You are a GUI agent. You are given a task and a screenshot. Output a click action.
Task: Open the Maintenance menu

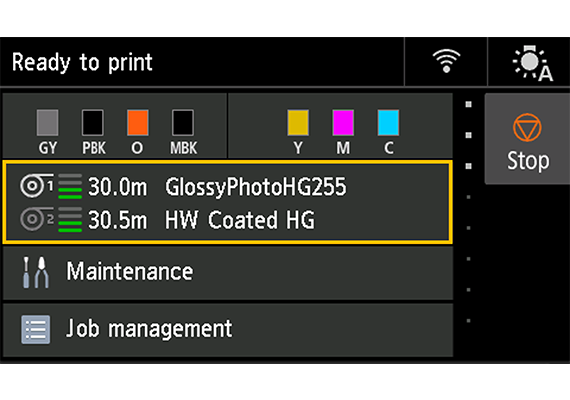click(x=228, y=273)
